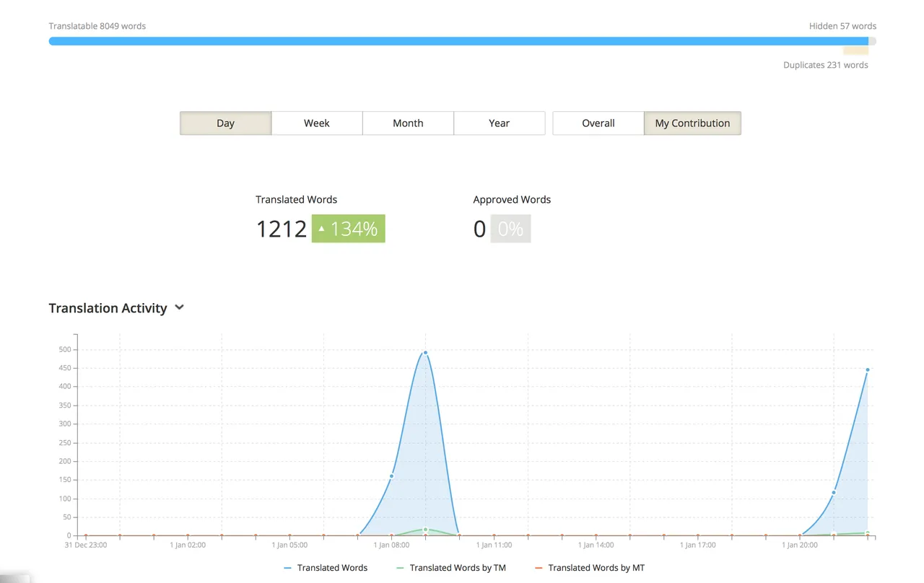This screenshot has width=924, height=583.
Task: Click the 500 y-axis label
Action: pyautogui.click(x=66, y=350)
